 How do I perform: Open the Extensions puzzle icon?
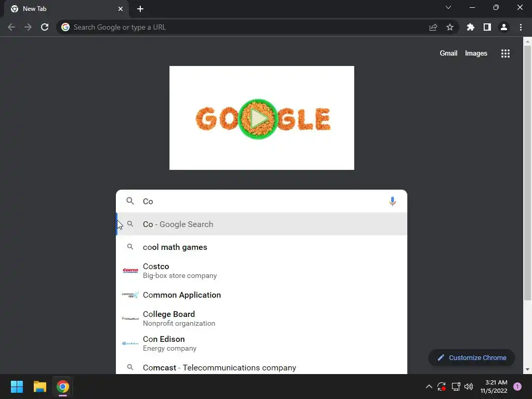[x=471, y=27]
